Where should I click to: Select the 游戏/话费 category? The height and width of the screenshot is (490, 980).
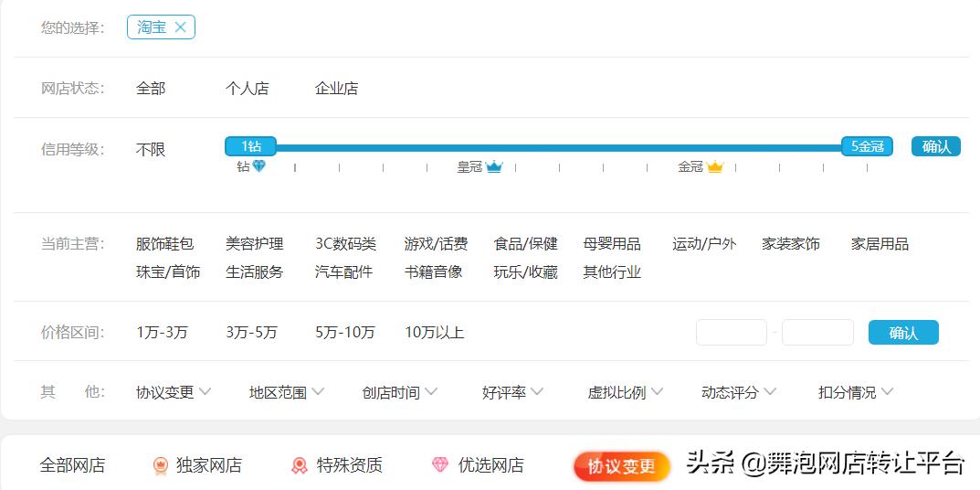[x=436, y=244]
